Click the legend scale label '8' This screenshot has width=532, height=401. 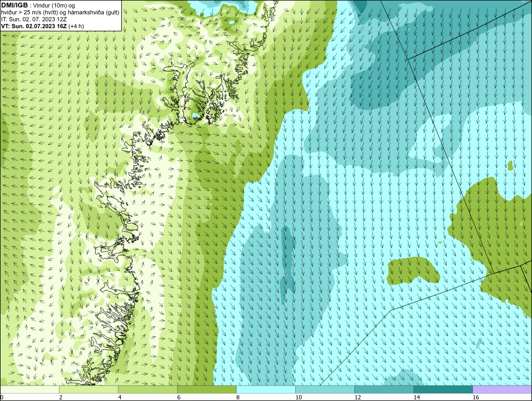238,397
